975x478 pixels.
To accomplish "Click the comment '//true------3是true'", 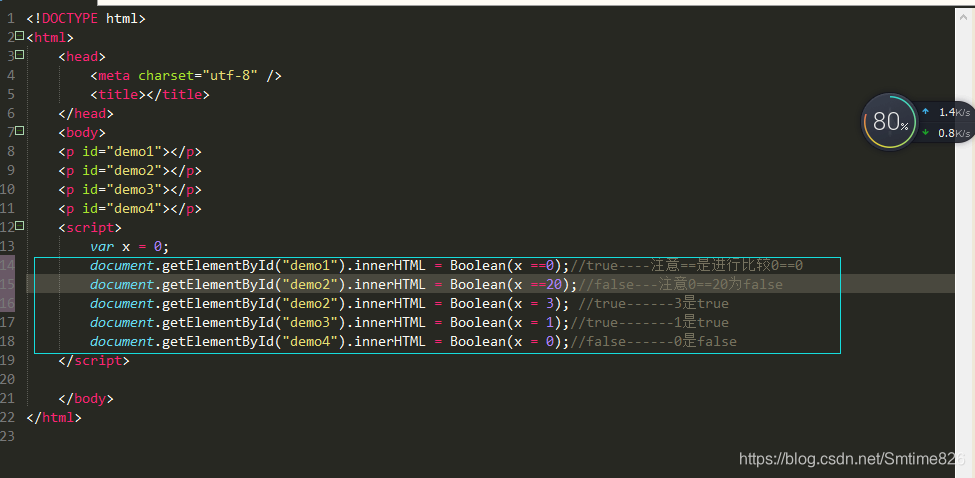I will pos(654,303).
